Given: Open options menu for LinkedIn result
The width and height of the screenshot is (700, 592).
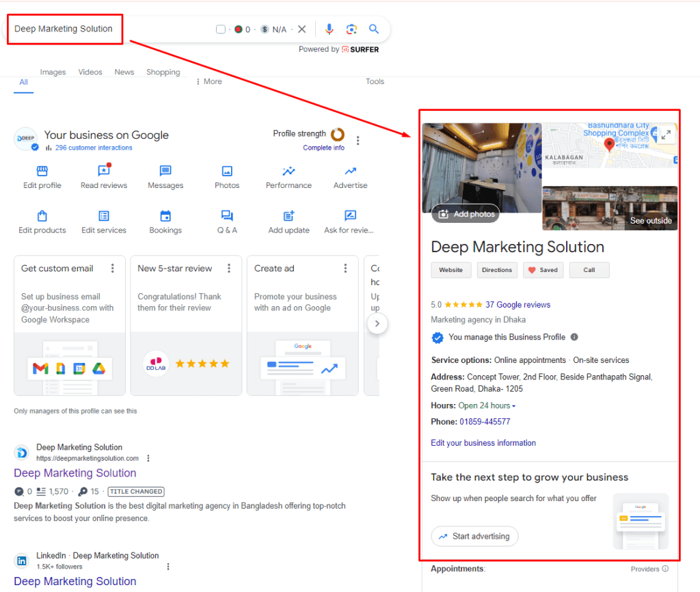Looking at the screenshot, I should click(x=168, y=567).
